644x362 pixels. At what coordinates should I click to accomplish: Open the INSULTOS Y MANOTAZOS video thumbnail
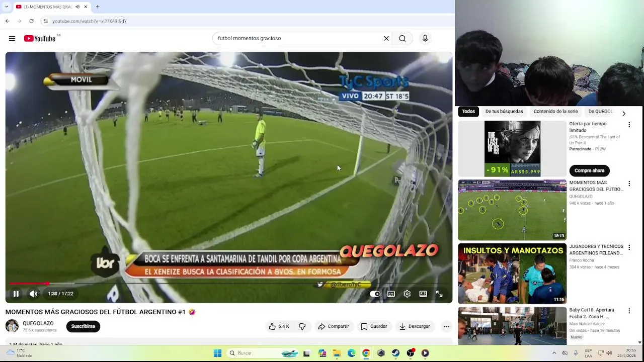[x=512, y=274]
